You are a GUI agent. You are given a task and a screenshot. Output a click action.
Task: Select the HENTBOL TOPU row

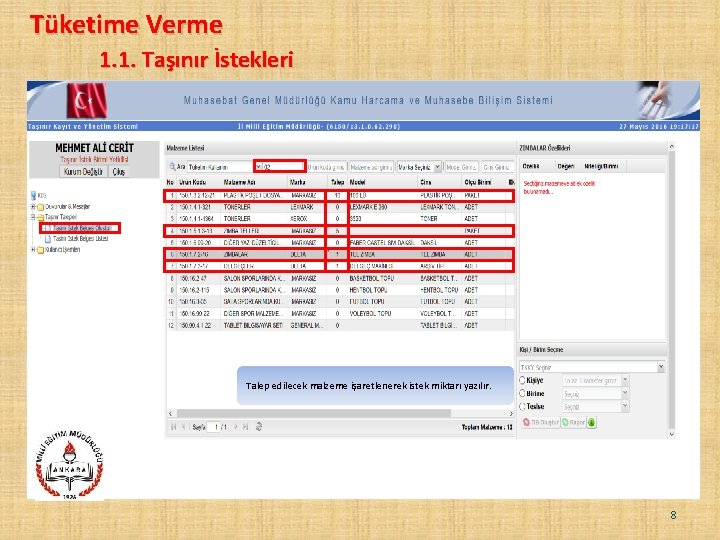339,290
